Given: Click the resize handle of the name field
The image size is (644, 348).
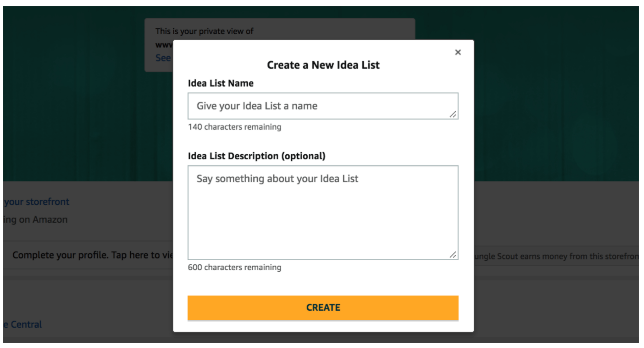Looking at the screenshot, I should (453, 114).
